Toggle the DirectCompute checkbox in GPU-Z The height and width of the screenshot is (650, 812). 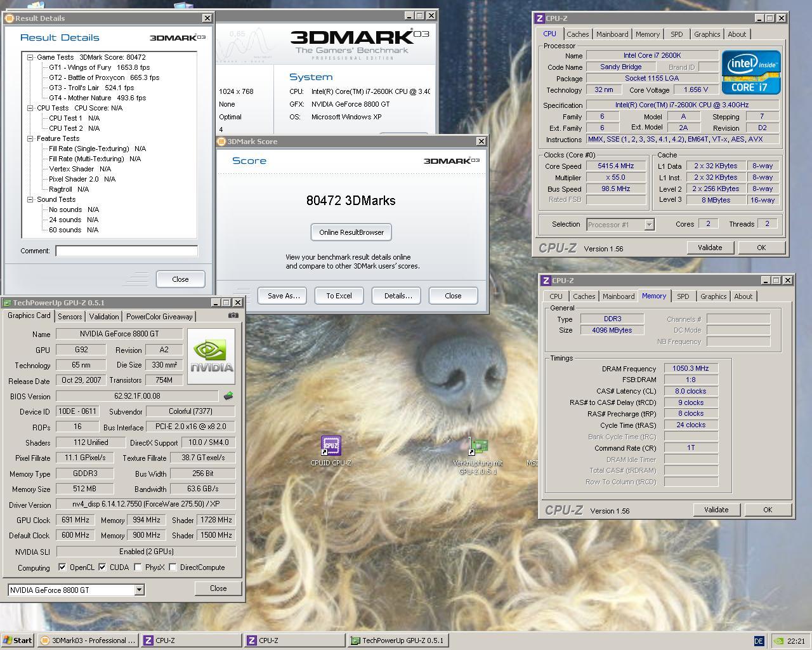(x=173, y=567)
